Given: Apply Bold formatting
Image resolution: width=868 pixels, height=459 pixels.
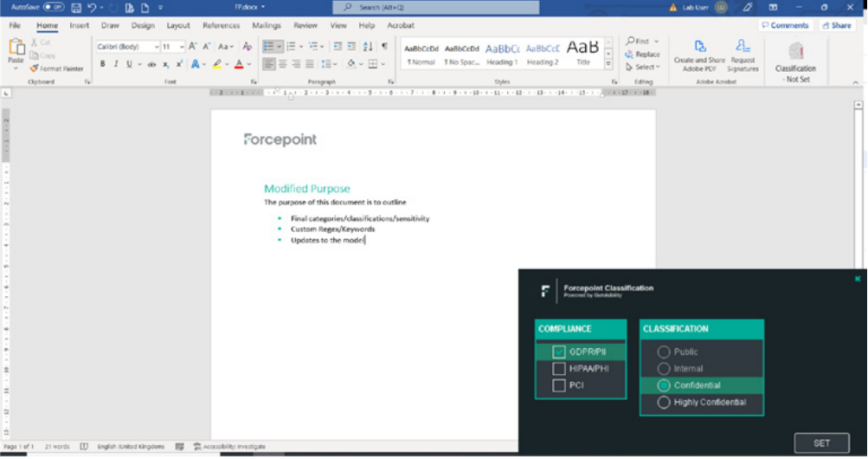Looking at the screenshot, I should click(x=102, y=64).
